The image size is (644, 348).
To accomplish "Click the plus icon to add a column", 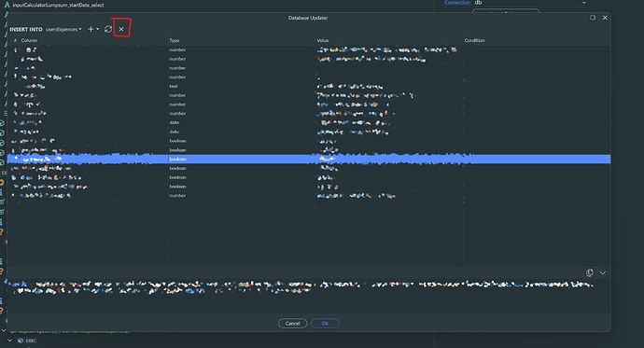I will coord(91,29).
